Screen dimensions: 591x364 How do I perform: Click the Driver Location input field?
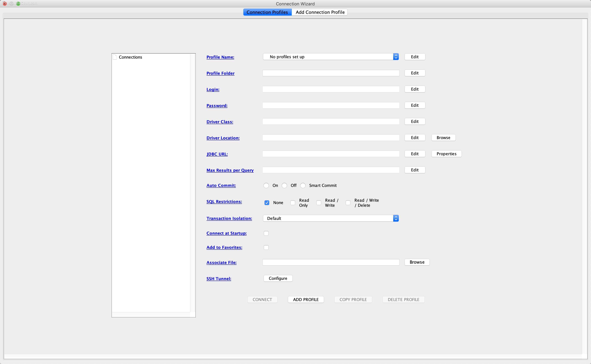tap(331, 138)
